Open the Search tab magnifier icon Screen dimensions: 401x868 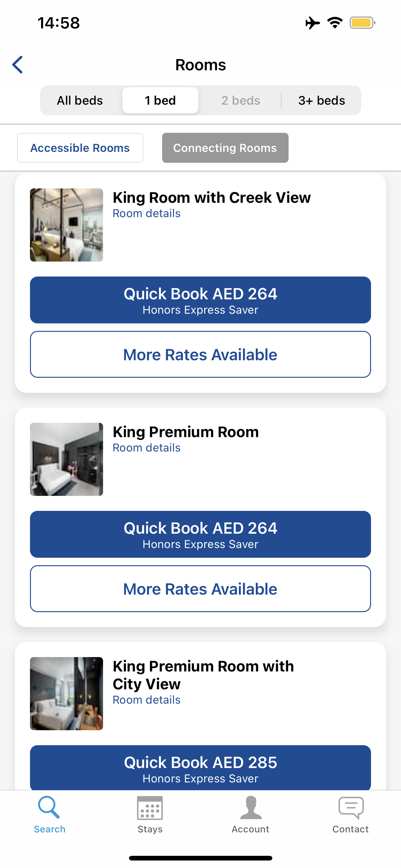49,807
